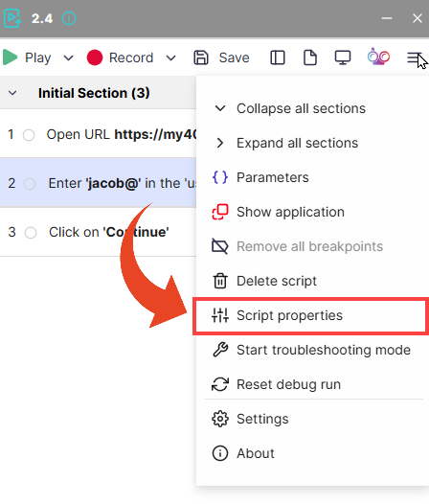Choose Parameters in the menu

click(x=311, y=177)
